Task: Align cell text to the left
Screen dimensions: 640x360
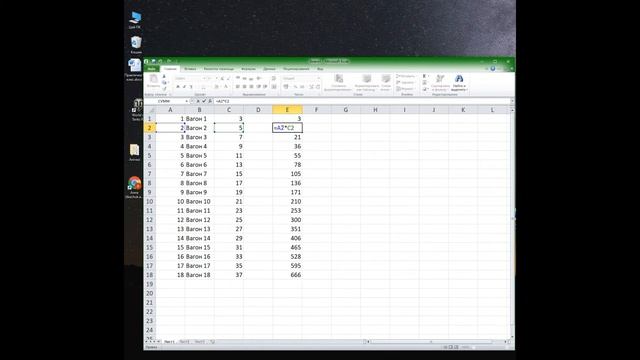Action: [x=238, y=87]
